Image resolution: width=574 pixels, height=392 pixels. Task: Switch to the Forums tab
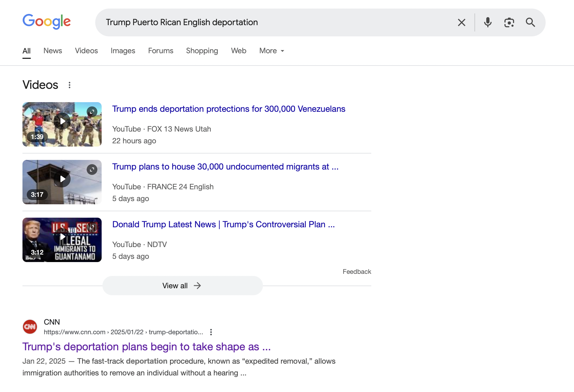161,51
